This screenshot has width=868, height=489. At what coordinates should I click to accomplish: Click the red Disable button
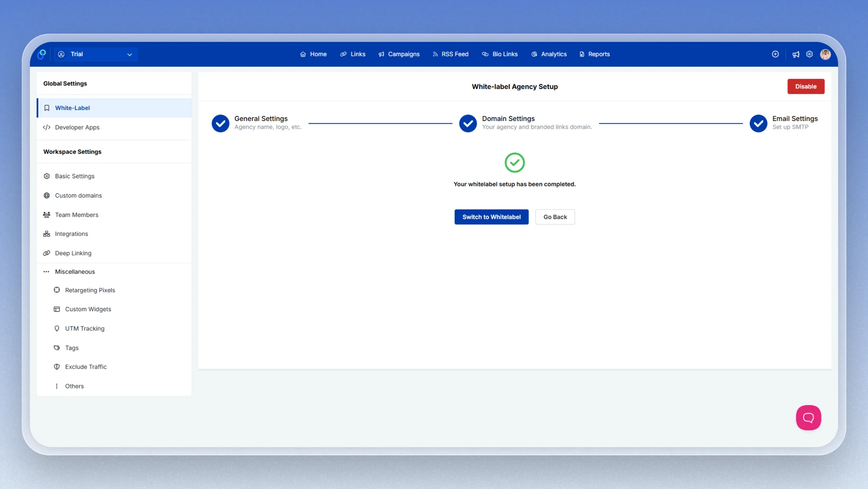click(x=806, y=87)
